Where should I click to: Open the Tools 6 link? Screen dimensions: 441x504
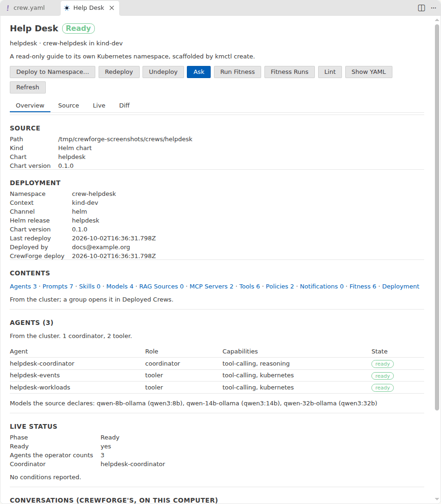[249, 287]
